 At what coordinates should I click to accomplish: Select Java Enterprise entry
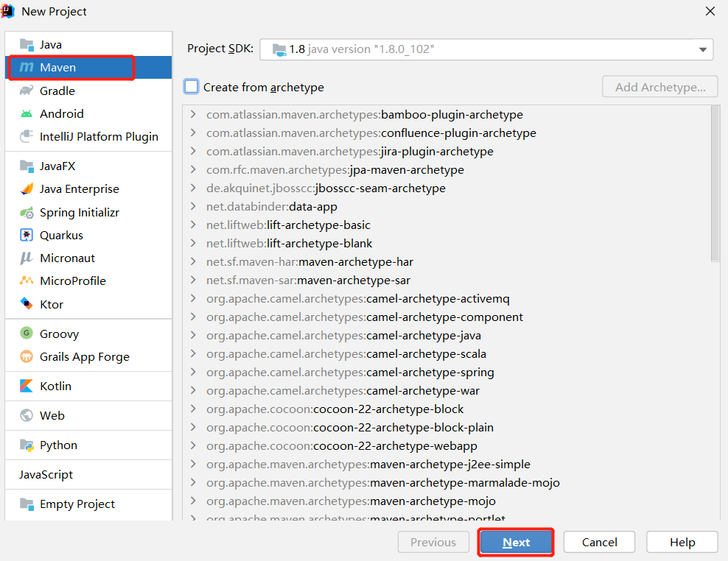88,189
